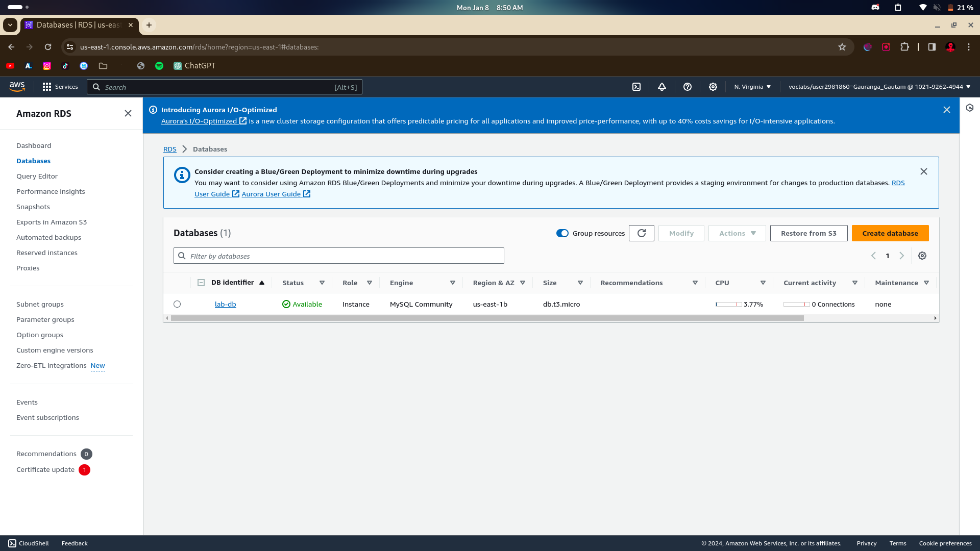Bookmark this page with the star icon
980x551 pixels.
(842, 47)
